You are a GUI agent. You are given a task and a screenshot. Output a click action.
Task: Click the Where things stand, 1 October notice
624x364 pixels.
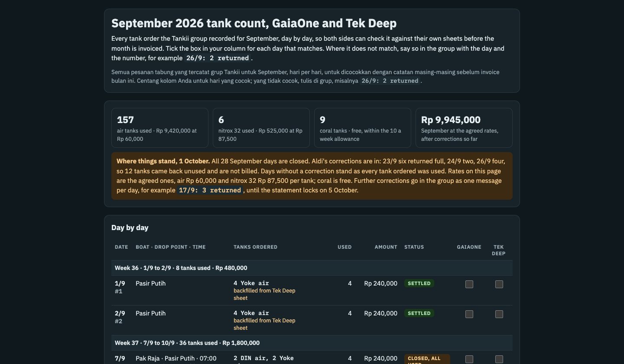[x=312, y=176]
